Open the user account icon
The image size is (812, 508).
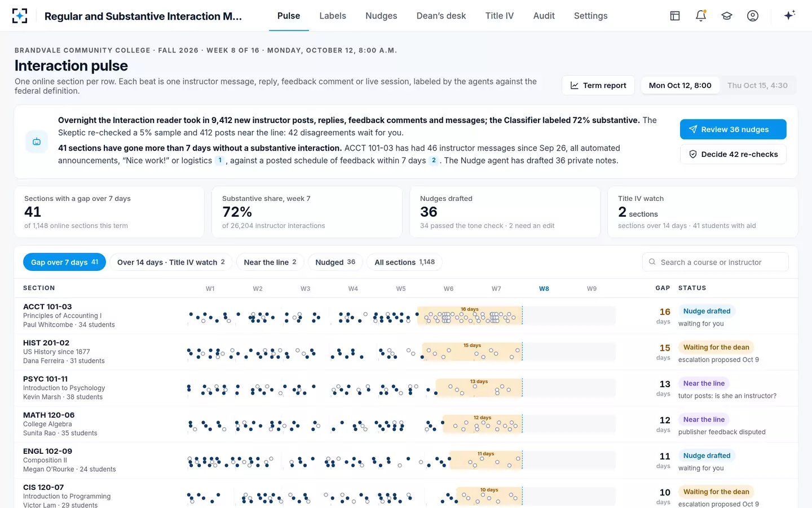pos(753,16)
